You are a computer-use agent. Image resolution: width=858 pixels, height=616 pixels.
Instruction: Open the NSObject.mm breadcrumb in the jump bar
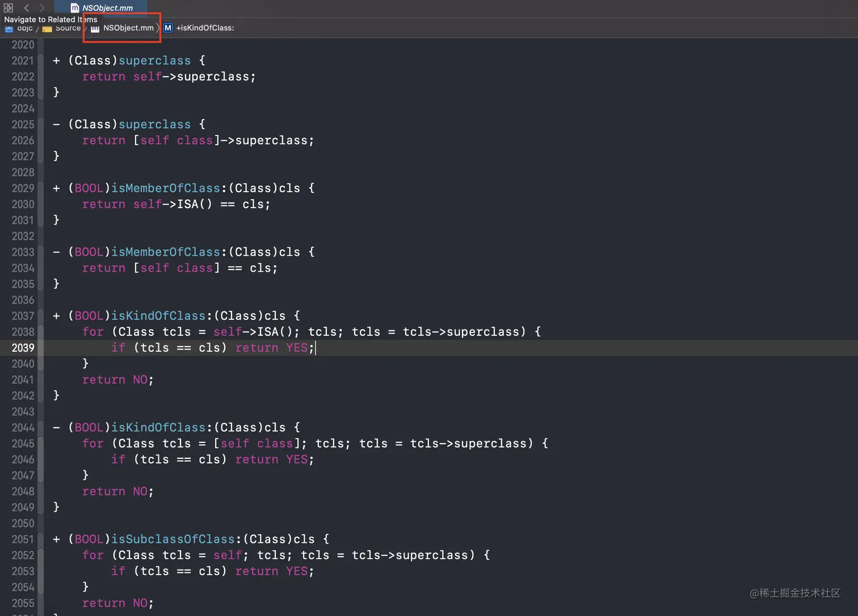[x=128, y=28]
